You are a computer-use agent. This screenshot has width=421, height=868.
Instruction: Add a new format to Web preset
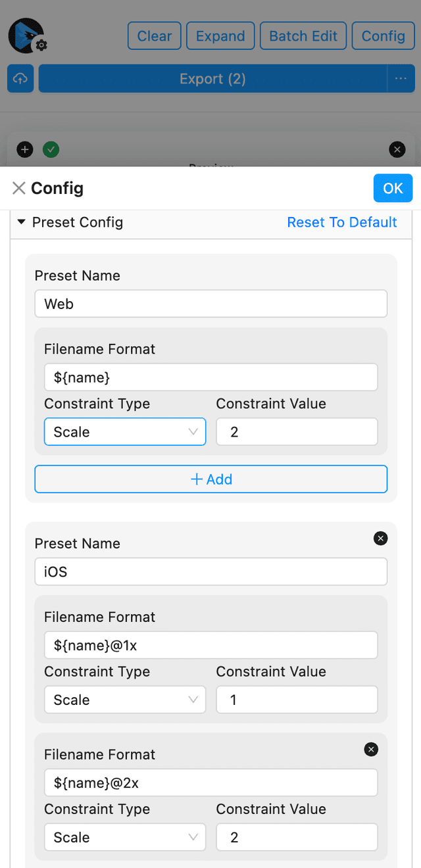211,479
